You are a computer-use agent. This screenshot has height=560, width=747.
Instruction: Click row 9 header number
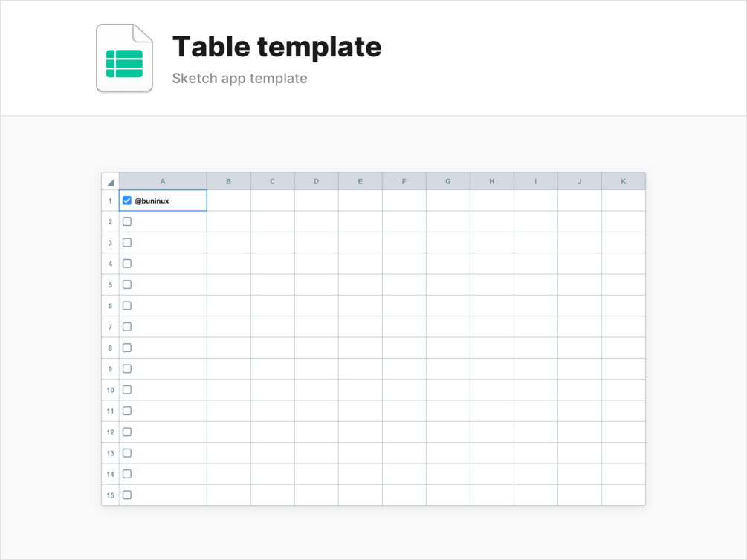click(110, 369)
